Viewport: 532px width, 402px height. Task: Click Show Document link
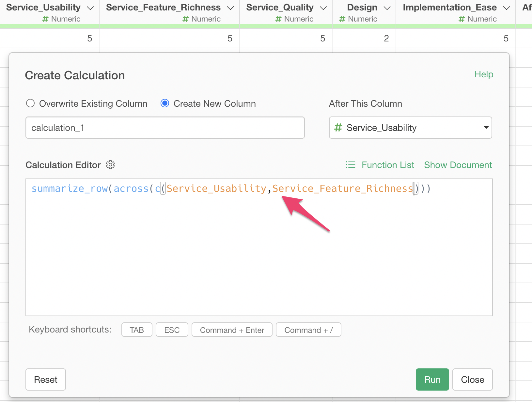pyautogui.click(x=458, y=165)
